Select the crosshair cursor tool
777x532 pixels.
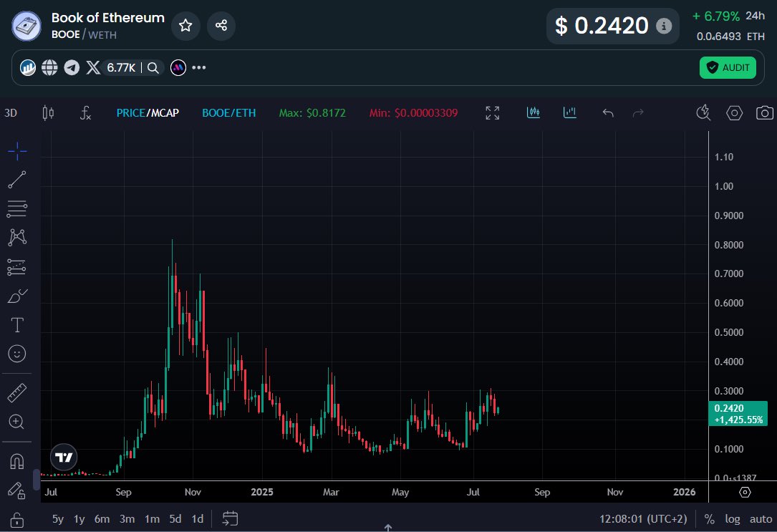point(17,151)
